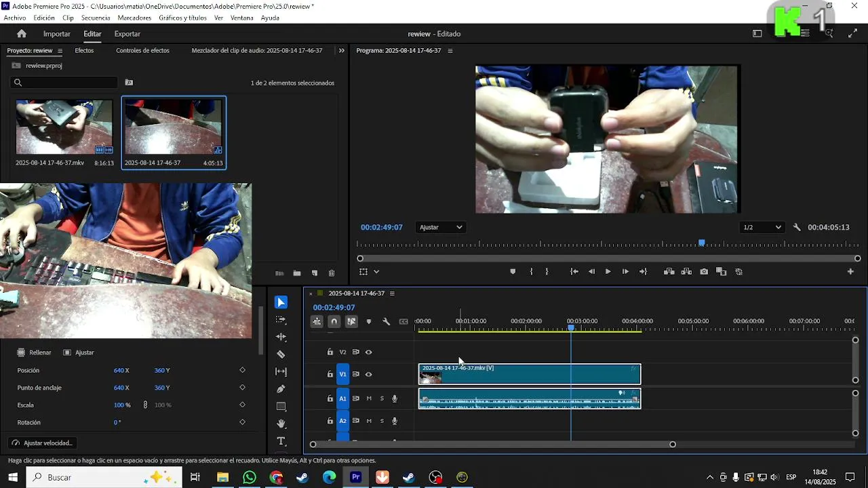
Task: Open the comparison view button
Action: [721, 272]
